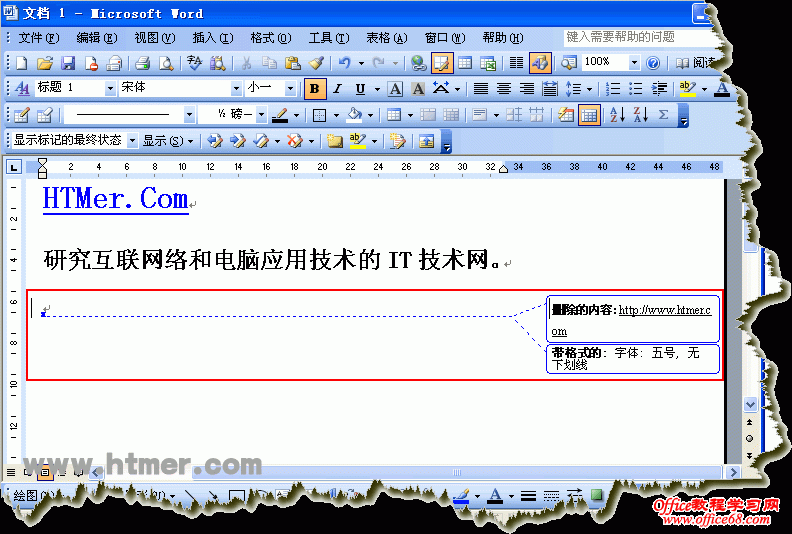Pick the yellow text highlight color
792x534 pixels.
coord(687,89)
